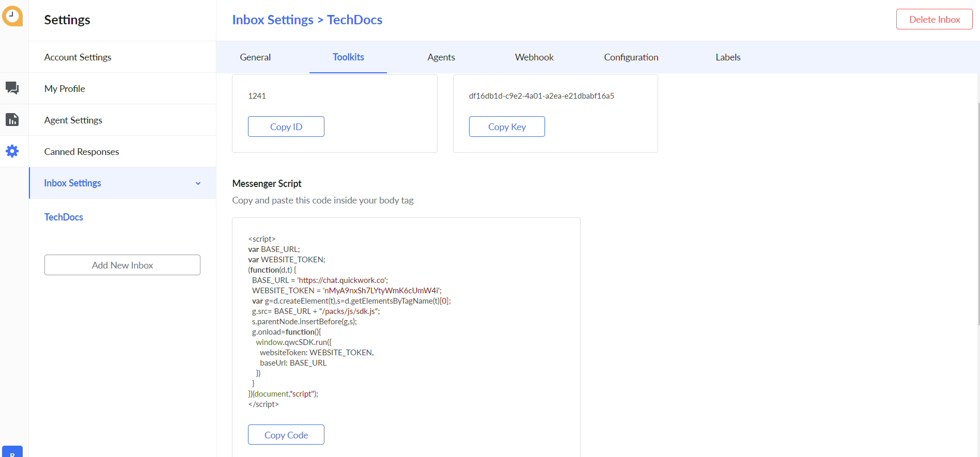980x457 pixels.
Task: Open the conversations chat icon in sidebar
Action: click(x=12, y=88)
